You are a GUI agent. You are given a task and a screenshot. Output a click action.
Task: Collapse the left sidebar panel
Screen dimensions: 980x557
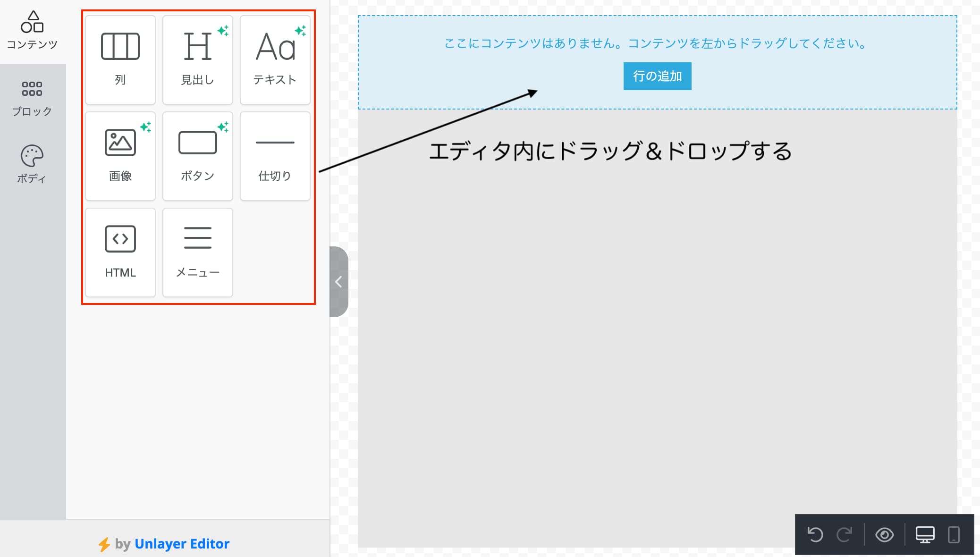[338, 282]
